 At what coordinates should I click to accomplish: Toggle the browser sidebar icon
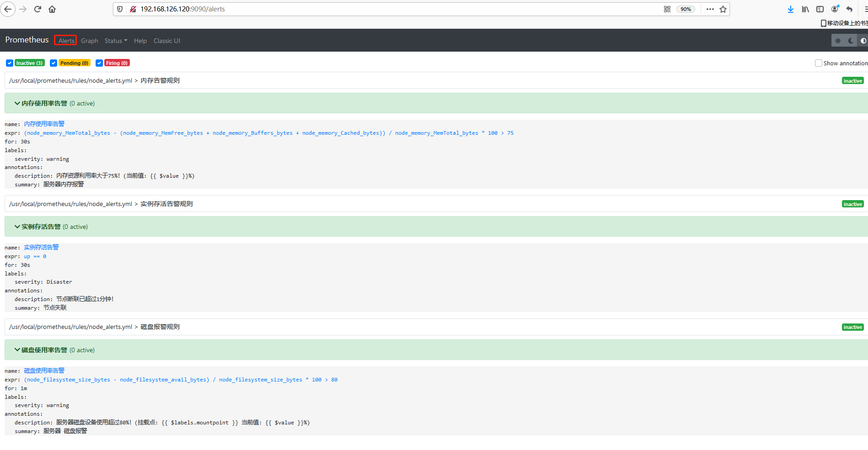pyautogui.click(x=820, y=9)
